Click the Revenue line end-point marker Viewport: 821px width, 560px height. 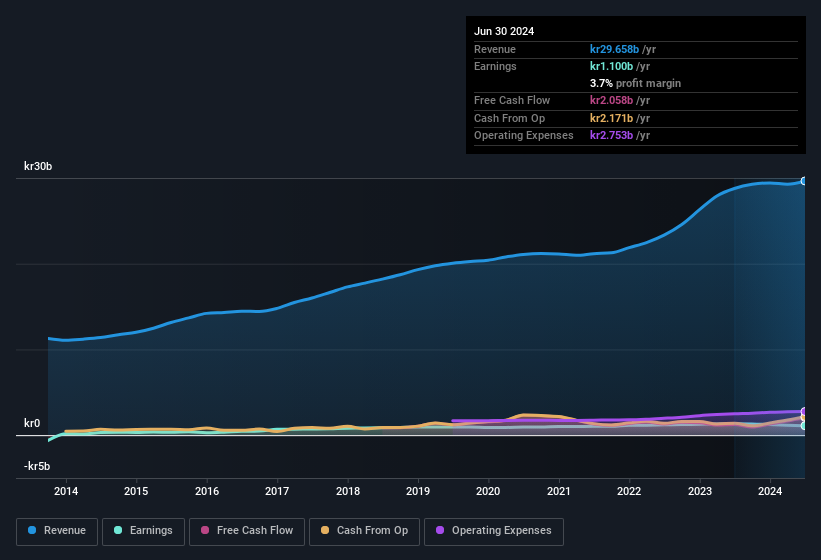804,181
